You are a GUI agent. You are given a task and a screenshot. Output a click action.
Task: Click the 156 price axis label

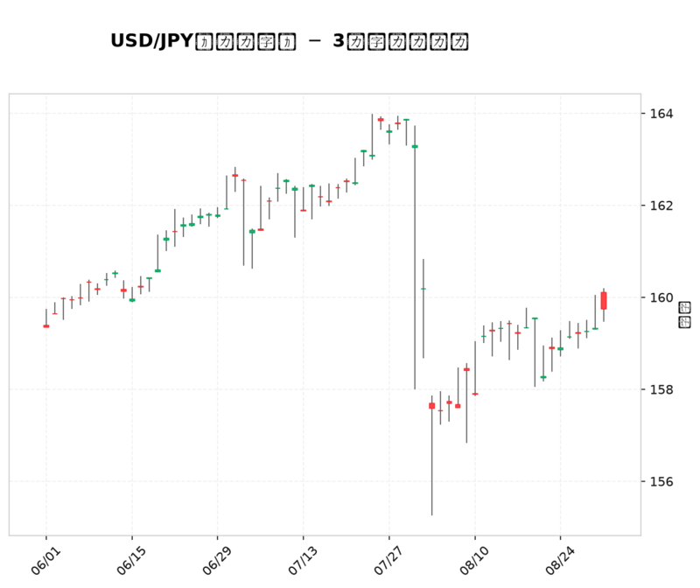coord(661,481)
